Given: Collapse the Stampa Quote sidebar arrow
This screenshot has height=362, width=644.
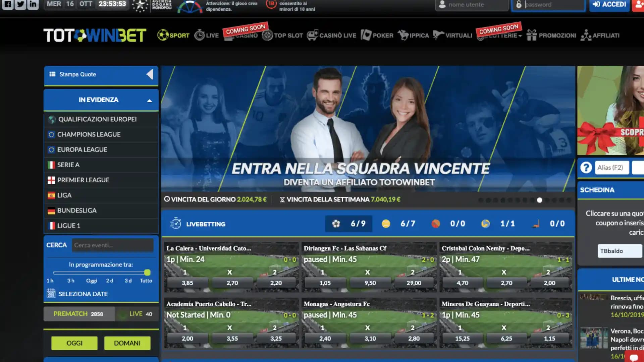Looking at the screenshot, I should (150, 74).
